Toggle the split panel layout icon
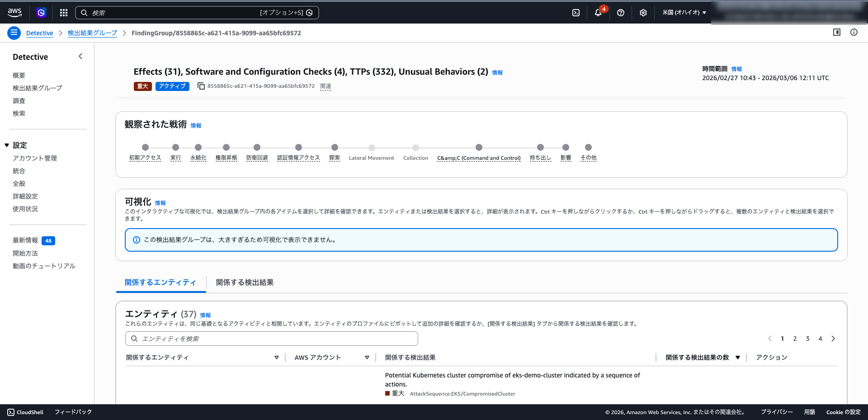 point(837,32)
